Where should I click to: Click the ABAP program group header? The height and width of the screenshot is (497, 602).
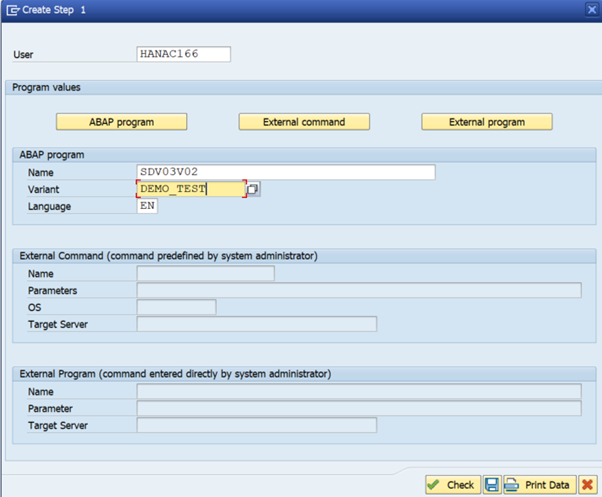[x=52, y=155]
